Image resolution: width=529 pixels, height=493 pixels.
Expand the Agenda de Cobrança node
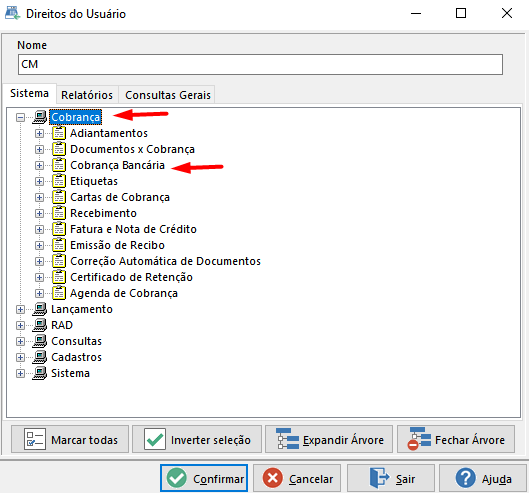[x=39, y=293]
